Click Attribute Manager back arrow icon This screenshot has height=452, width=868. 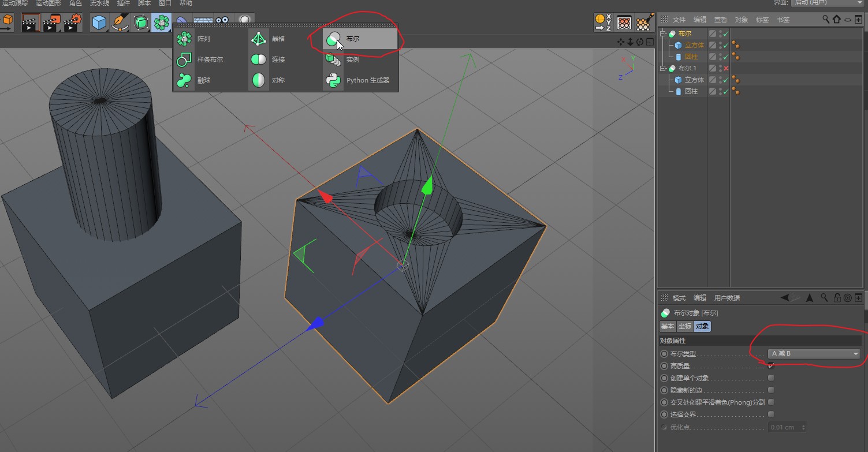click(x=785, y=298)
